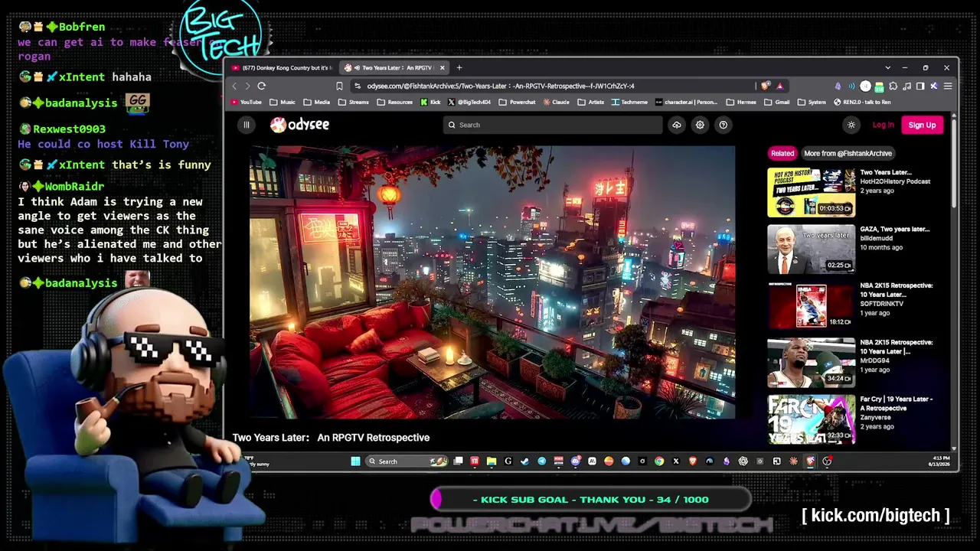
Task: Open Far Cry 19 Years Later video
Action: point(811,419)
